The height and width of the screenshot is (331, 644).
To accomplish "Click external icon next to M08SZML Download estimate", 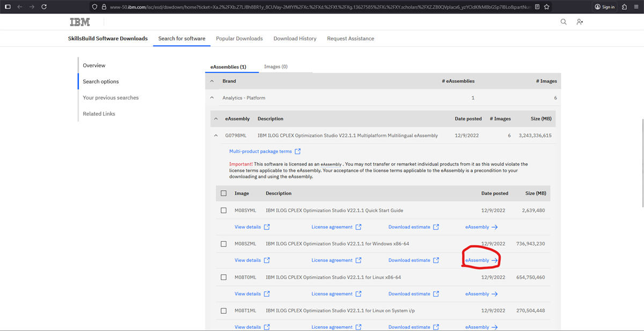I will click(436, 260).
